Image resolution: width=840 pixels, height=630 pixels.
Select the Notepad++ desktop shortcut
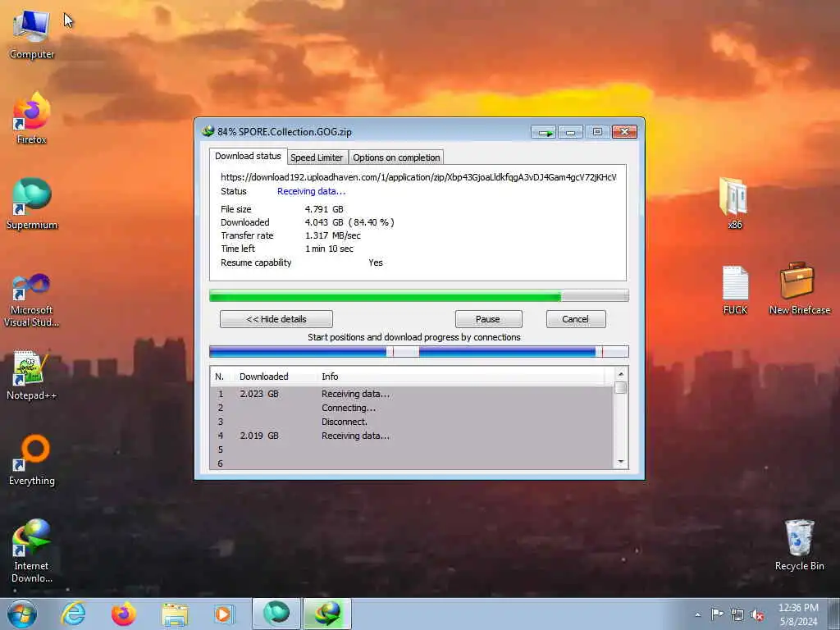coord(32,375)
